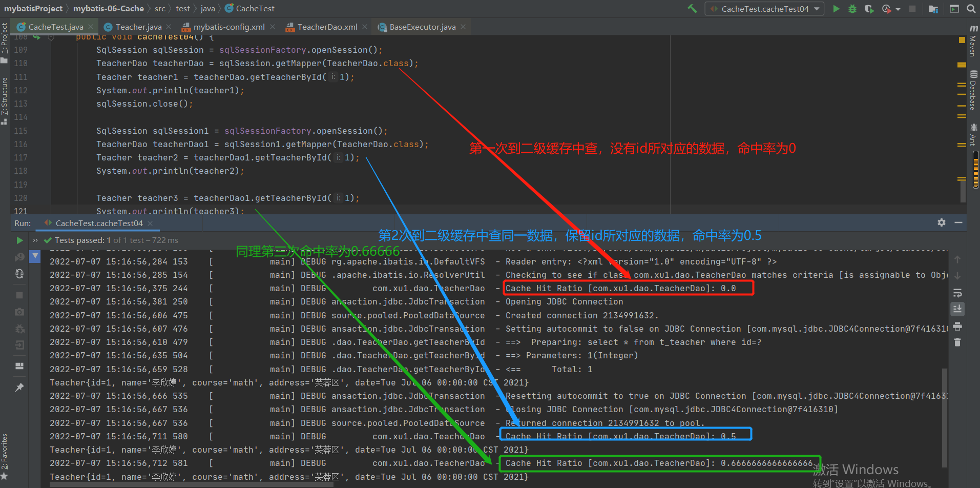Click the editor vertical scrollbar thumb
The height and width of the screenshot is (488, 980).
963,191
